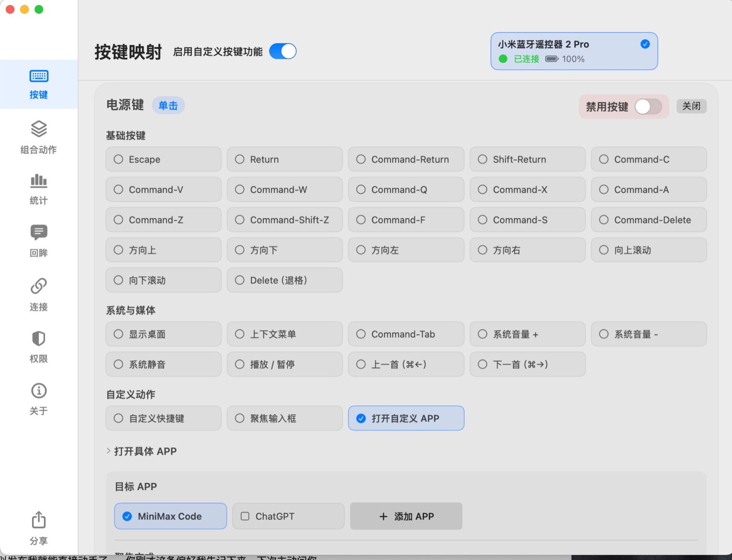Image resolution: width=732 pixels, height=560 pixels.
Task: Choose the 系统音量 - option
Action: point(649,334)
